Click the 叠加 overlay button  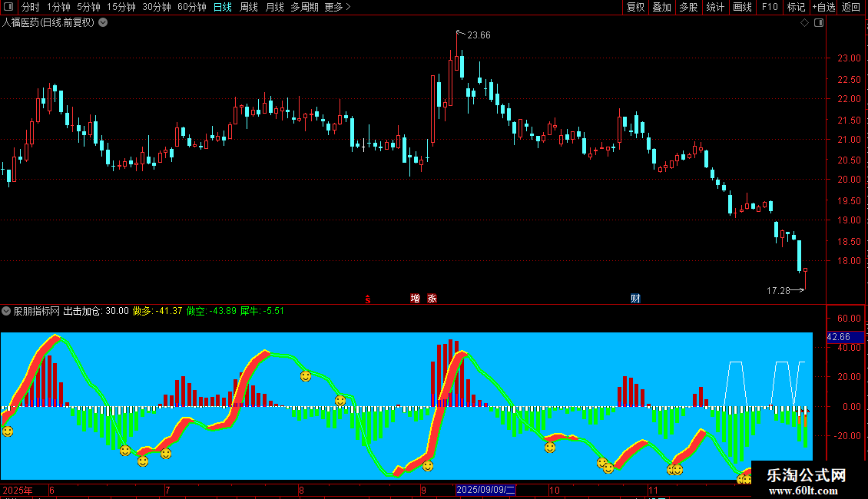(661, 7)
